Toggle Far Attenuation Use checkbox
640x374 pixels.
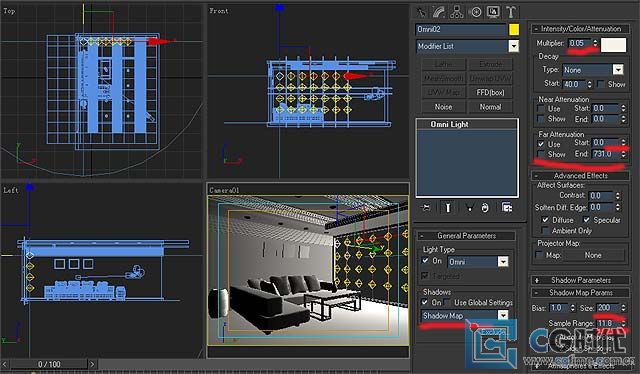(x=541, y=144)
